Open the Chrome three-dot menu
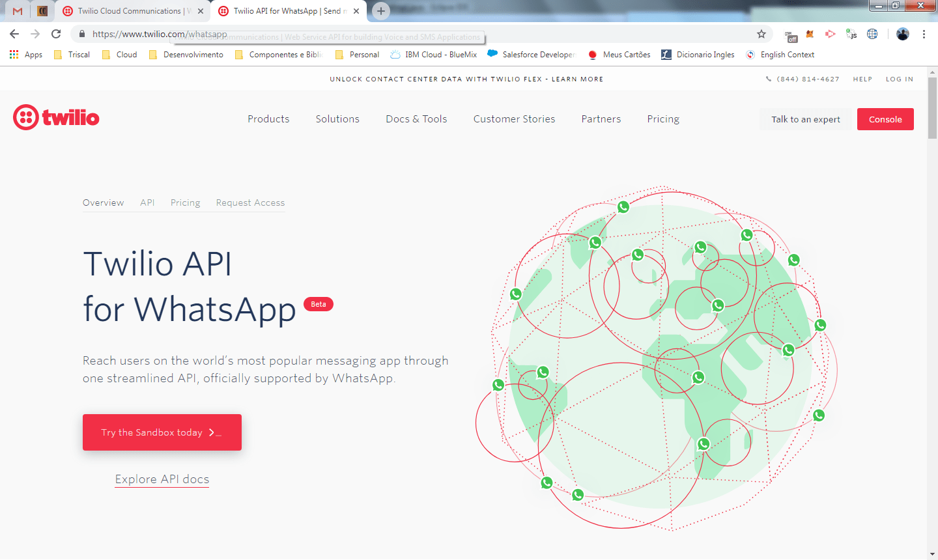The image size is (938, 560). click(924, 34)
